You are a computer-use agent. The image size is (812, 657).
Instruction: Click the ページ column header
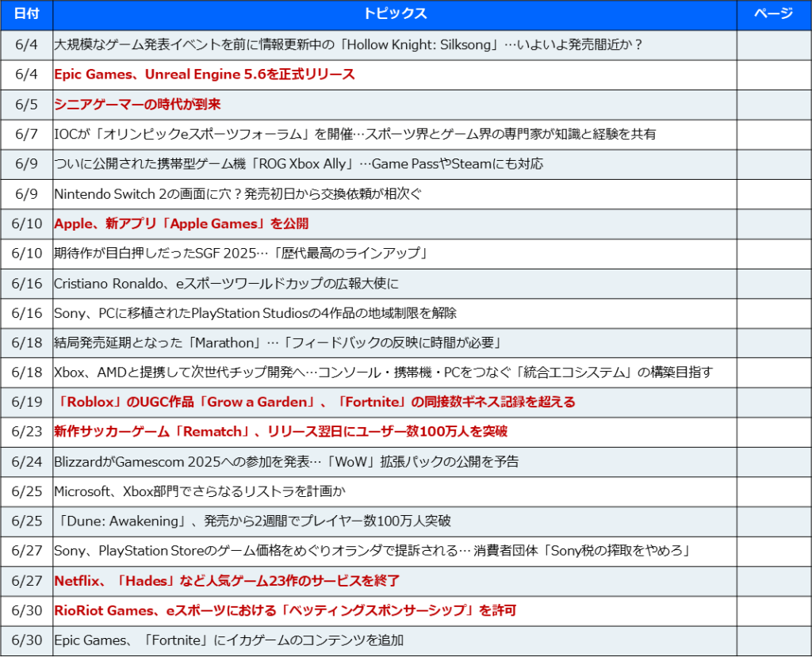[x=774, y=13]
